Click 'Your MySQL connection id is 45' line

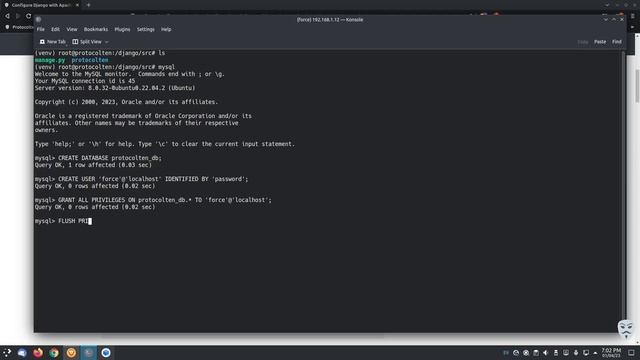[x=84, y=81]
